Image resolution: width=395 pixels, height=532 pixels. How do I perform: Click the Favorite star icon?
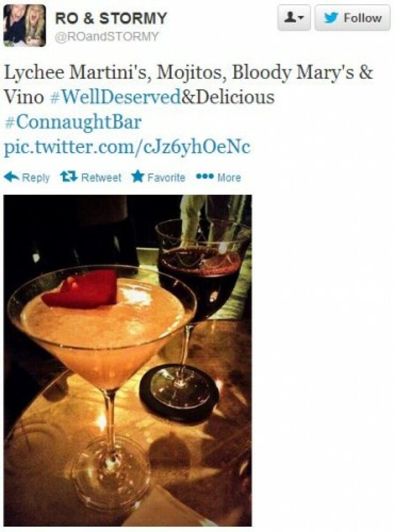coord(137,177)
